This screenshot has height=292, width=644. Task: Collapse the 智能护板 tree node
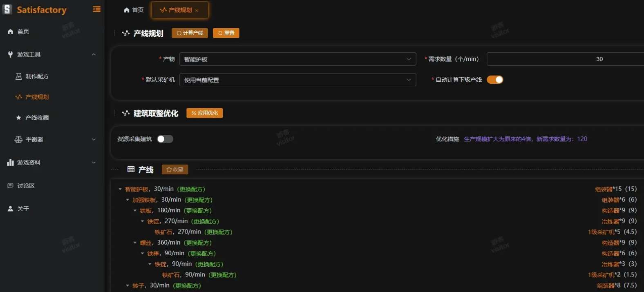coord(120,189)
